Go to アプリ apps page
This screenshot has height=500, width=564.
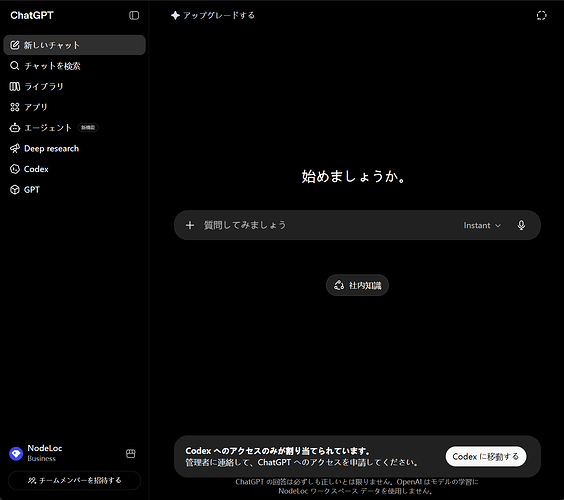coord(74,107)
